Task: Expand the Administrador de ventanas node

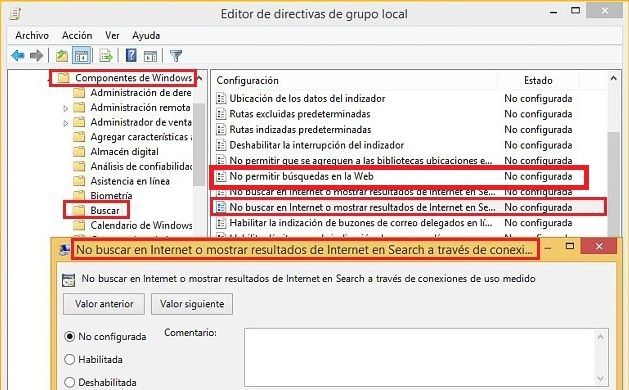Action: (66, 123)
